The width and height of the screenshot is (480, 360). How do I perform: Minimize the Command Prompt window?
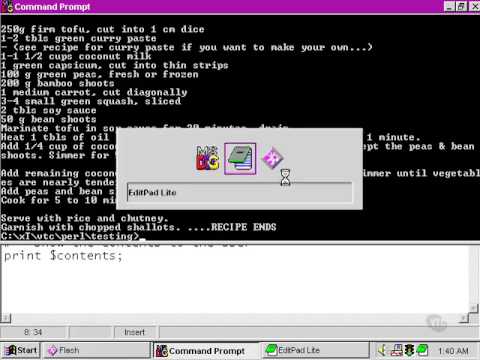(x=449, y=6)
